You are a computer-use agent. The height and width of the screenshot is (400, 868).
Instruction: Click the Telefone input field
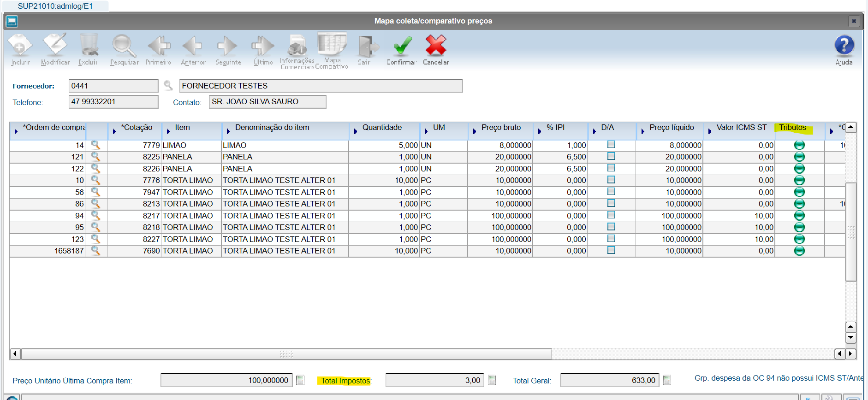(113, 101)
